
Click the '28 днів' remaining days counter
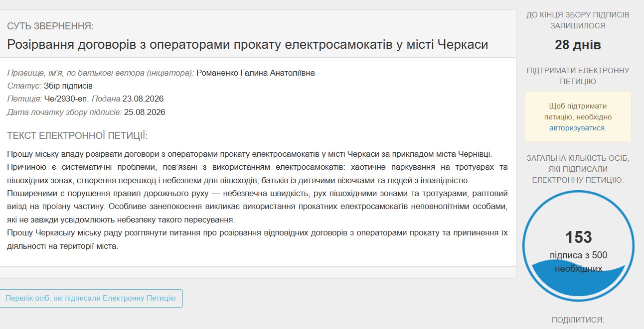pos(578,45)
